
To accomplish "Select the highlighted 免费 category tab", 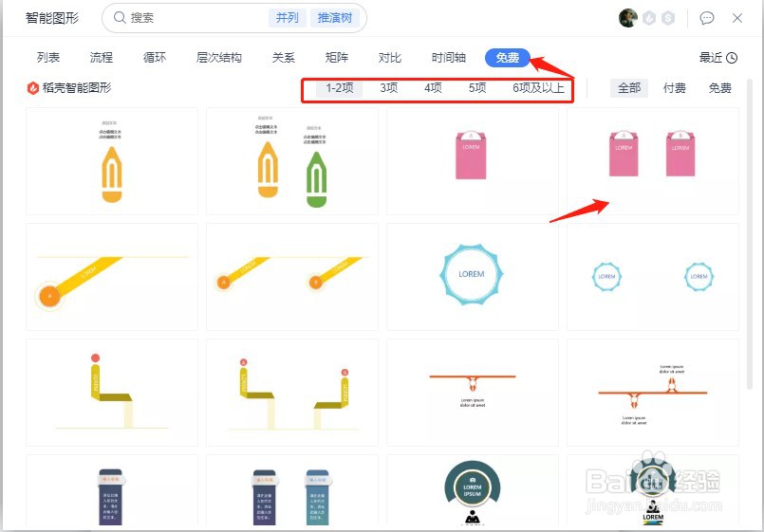I will (x=507, y=58).
